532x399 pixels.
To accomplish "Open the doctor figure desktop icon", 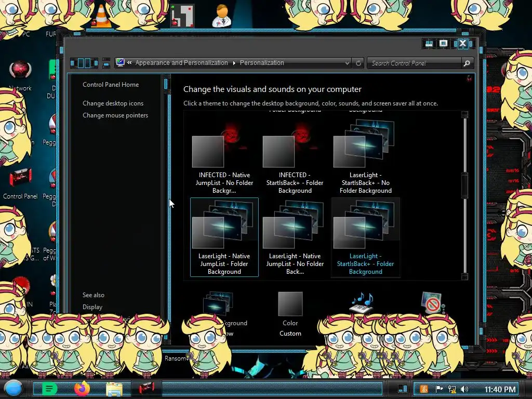I will (x=221, y=16).
